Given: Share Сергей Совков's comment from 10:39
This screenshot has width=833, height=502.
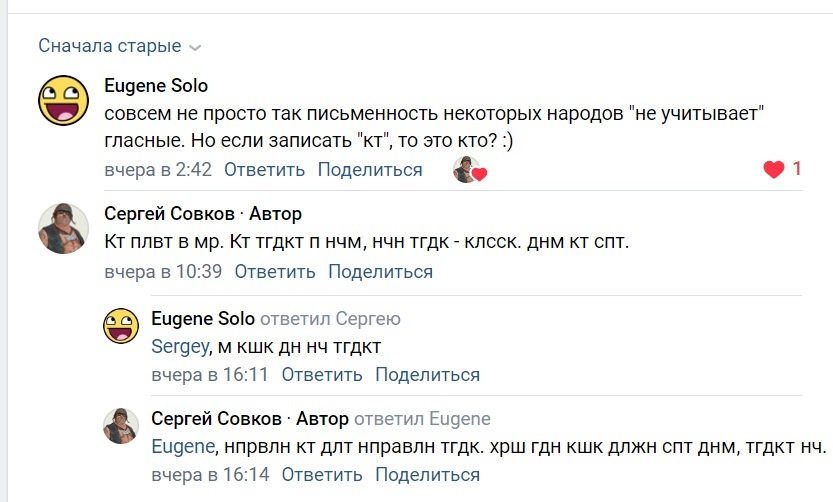Looking at the screenshot, I should [381, 272].
